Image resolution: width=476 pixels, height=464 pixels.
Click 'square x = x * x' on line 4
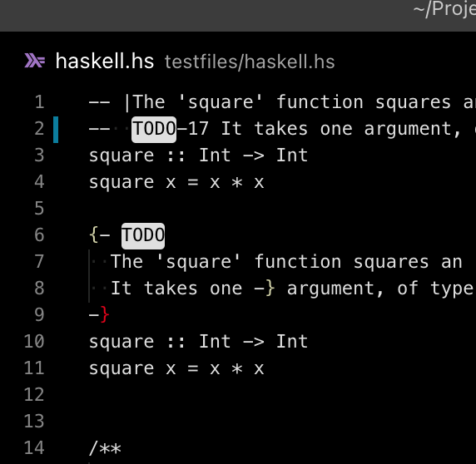pos(176,182)
